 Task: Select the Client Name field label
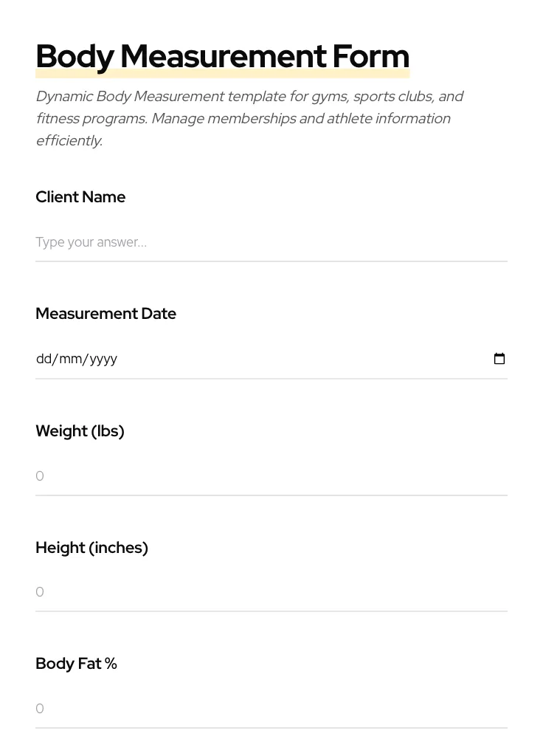(x=80, y=197)
